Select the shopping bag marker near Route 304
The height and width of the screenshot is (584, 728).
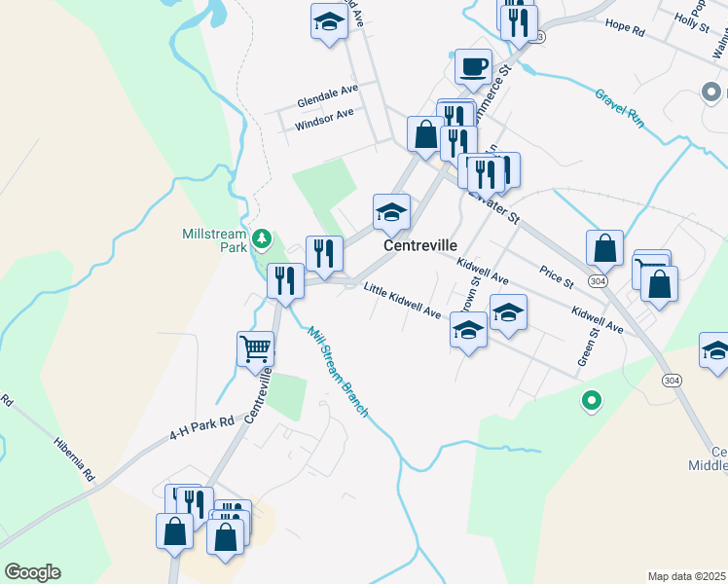[x=604, y=252]
